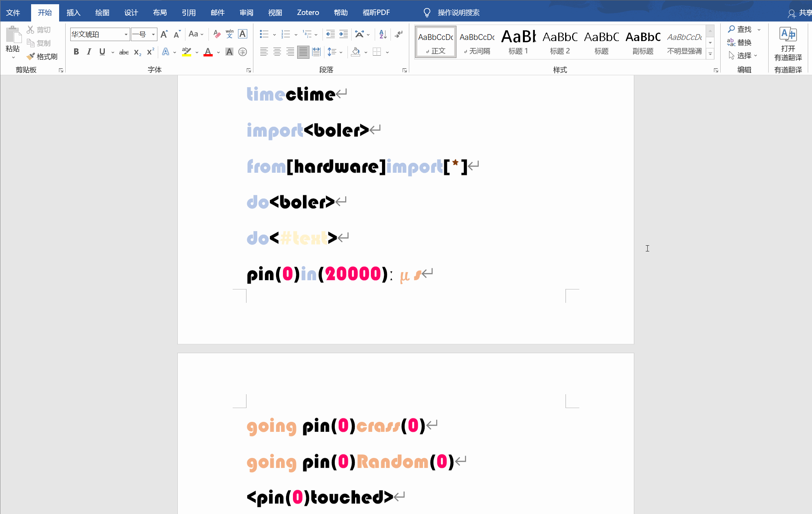Click the 替换 replace button

click(740, 43)
